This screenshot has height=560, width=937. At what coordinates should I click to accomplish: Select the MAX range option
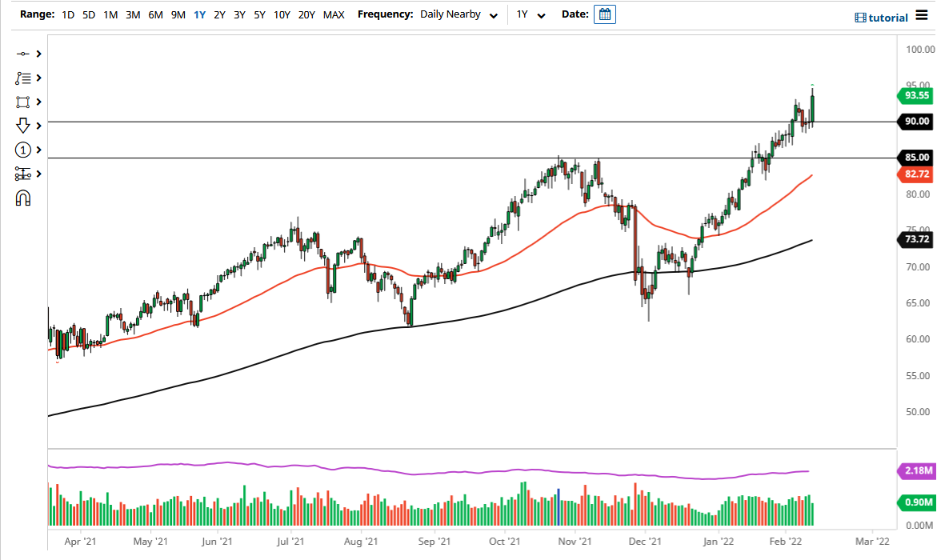(334, 14)
